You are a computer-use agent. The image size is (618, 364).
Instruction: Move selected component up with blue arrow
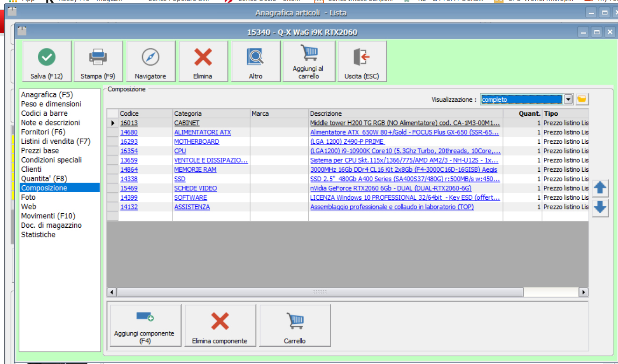[600, 188]
